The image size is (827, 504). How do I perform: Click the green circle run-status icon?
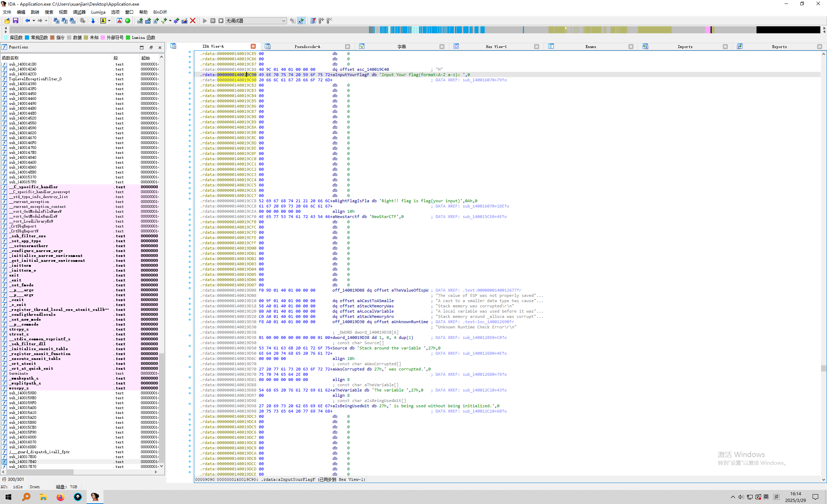coord(128,21)
